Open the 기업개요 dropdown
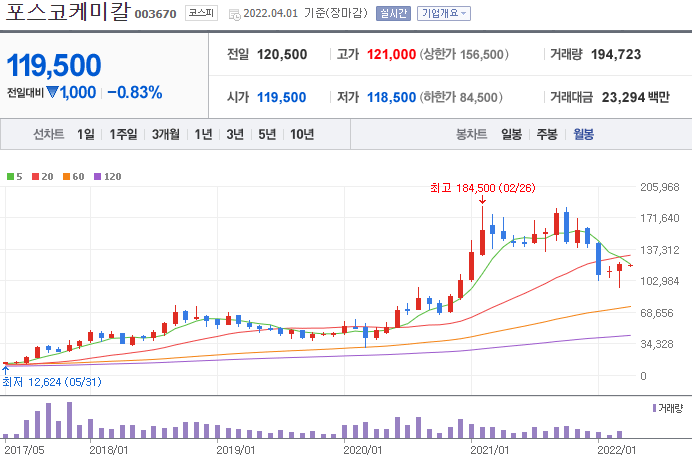Viewport: 692px width, 460px height. (x=444, y=14)
